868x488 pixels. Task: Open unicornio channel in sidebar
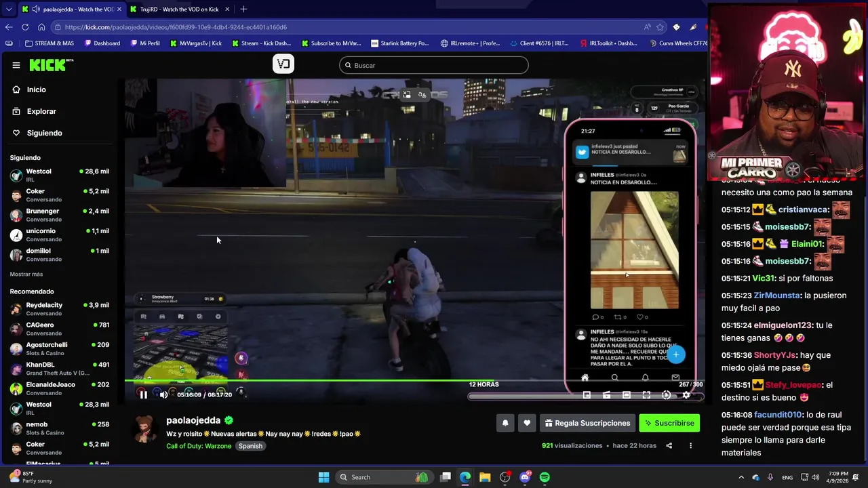(59, 235)
